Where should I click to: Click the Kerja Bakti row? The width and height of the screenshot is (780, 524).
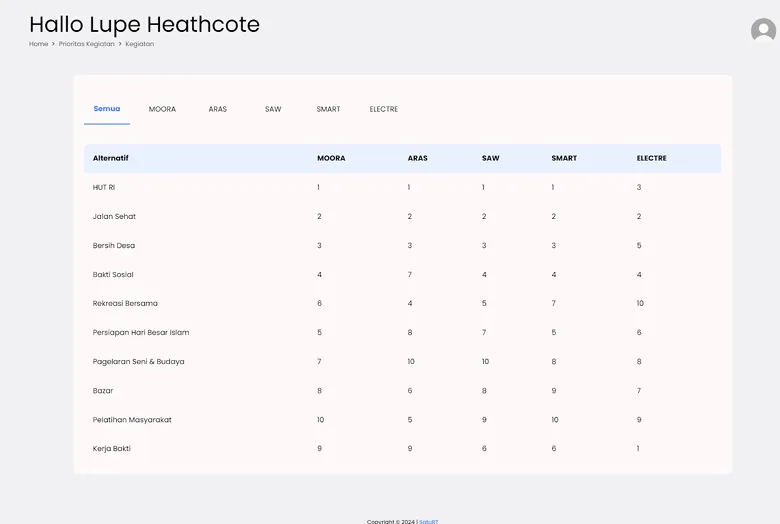(x=112, y=448)
